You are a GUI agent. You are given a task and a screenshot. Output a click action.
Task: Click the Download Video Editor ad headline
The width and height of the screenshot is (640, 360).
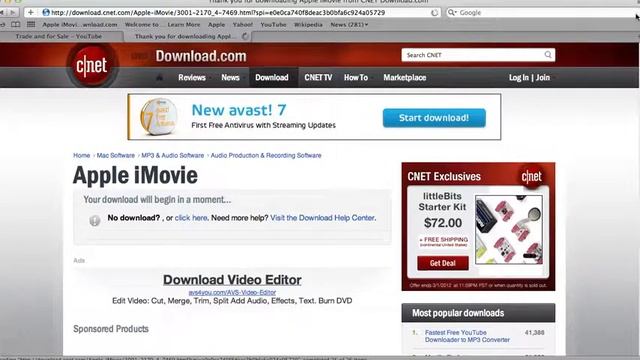click(x=232, y=280)
